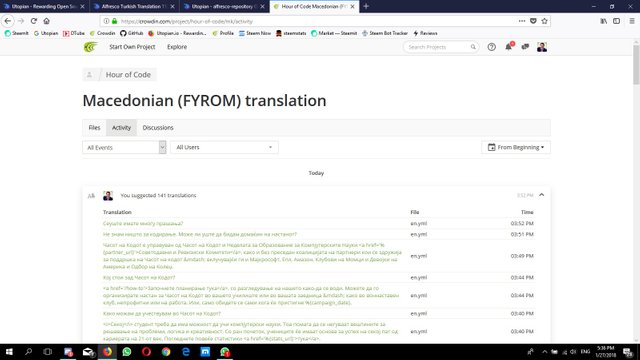Open the Windows action center icon

click(x=628, y=352)
